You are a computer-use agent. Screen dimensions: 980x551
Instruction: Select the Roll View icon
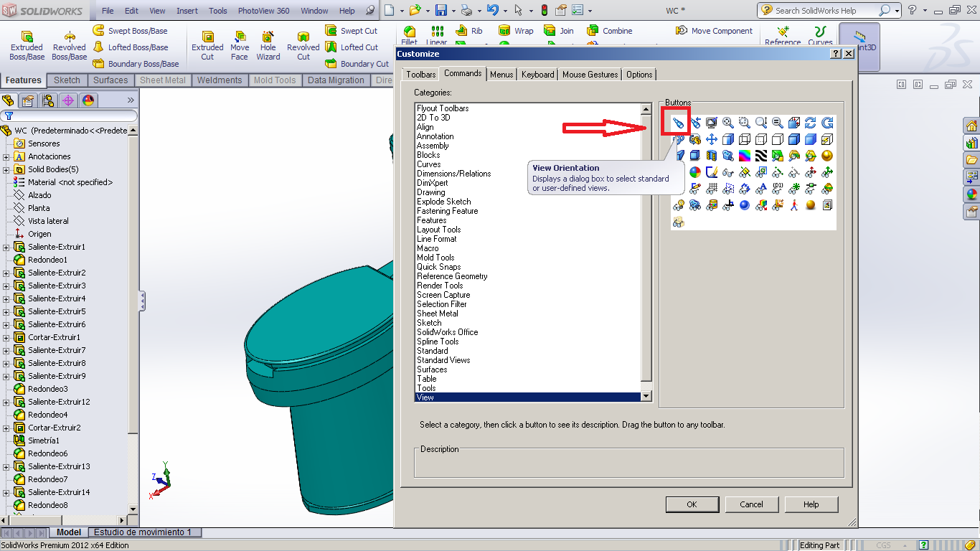click(x=827, y=123)
